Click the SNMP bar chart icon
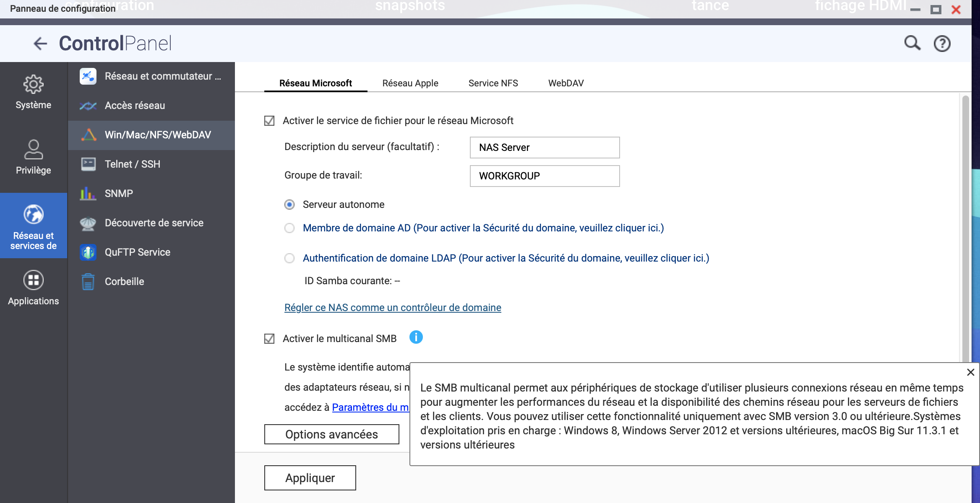This screenshot has width=980, height=503. [x=88, y=194]
